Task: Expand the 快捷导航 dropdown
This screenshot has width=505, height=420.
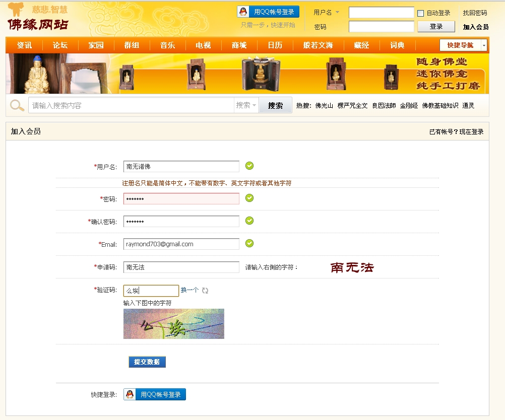Action: [484, 45]
